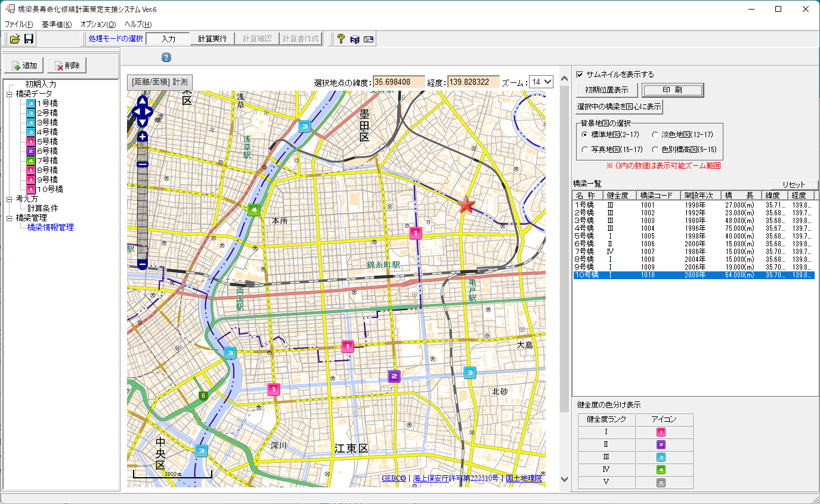The height and width of the screenshot is (504, 820).
Task: Select the 淡色地図(12-17) background map option
Action: pyautogui.click(x=655, y=135)
